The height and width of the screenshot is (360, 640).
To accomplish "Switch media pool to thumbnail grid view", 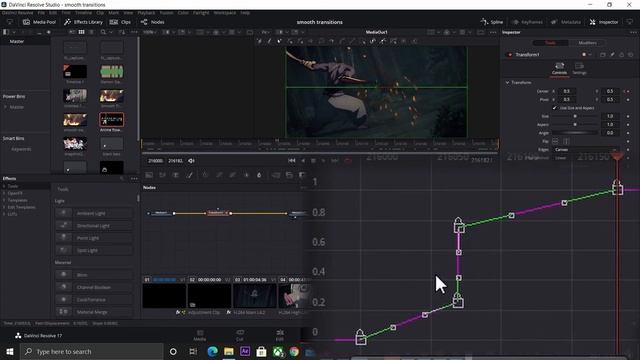I will (x=82, y=32).
